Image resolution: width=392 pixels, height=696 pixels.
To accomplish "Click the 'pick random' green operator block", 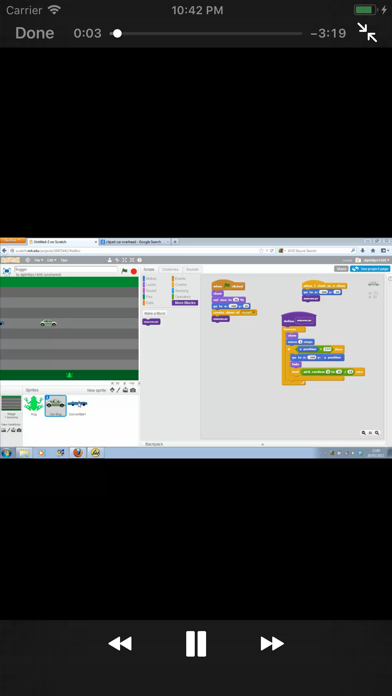I will coord(328,372).
